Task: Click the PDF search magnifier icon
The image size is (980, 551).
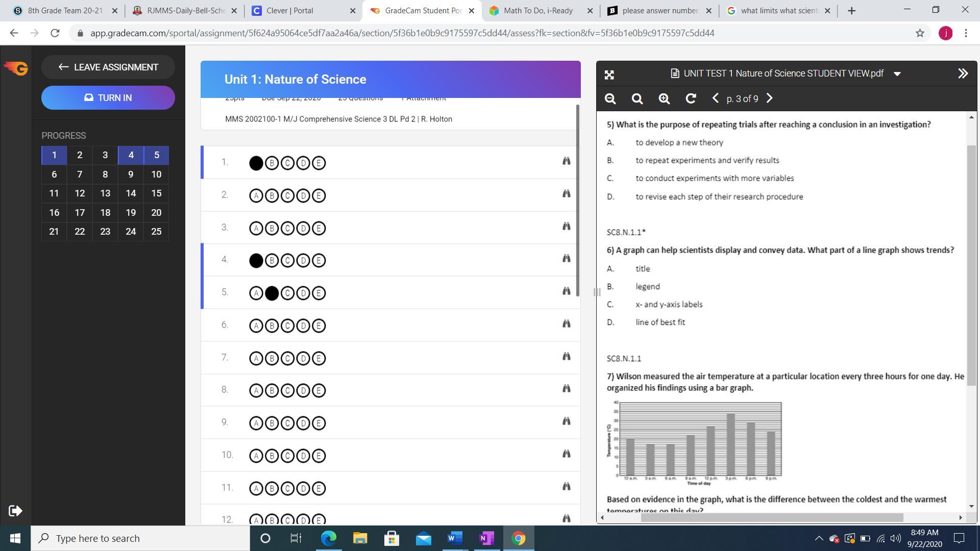Action: 637,99
